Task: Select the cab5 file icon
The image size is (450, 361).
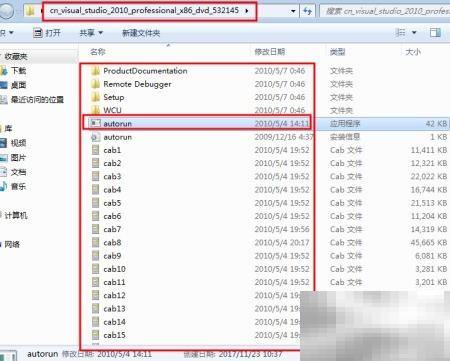Action: click(95, 203)
